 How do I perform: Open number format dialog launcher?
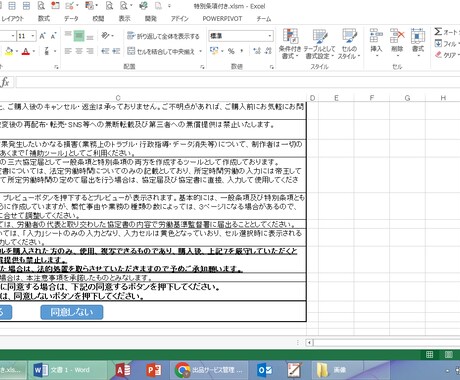[272, 67]
